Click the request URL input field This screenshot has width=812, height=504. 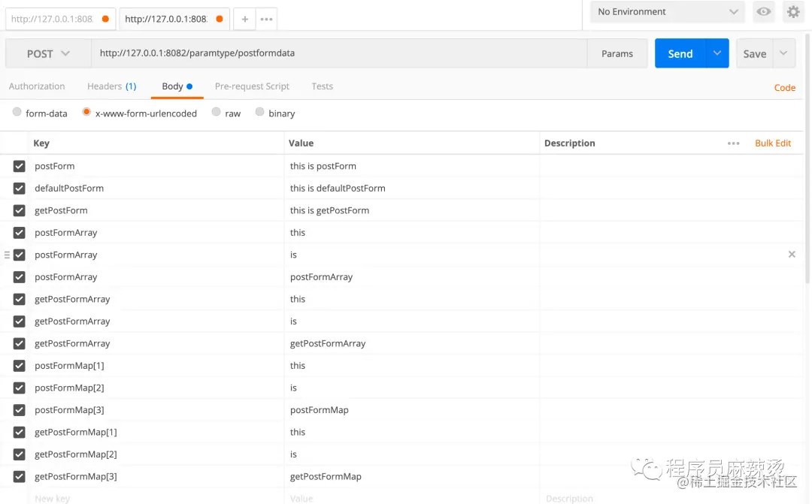(x=339, y=53)
